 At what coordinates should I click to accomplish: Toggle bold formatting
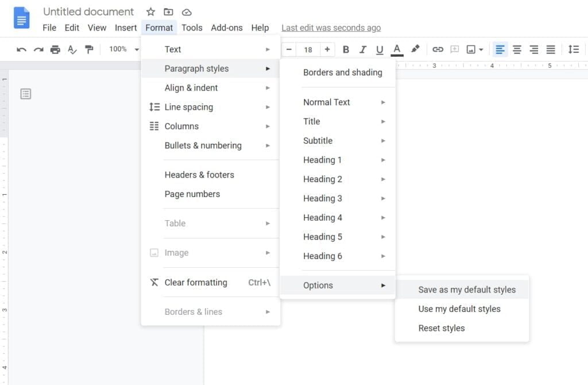pyautogui.click(x=346, y=49)
